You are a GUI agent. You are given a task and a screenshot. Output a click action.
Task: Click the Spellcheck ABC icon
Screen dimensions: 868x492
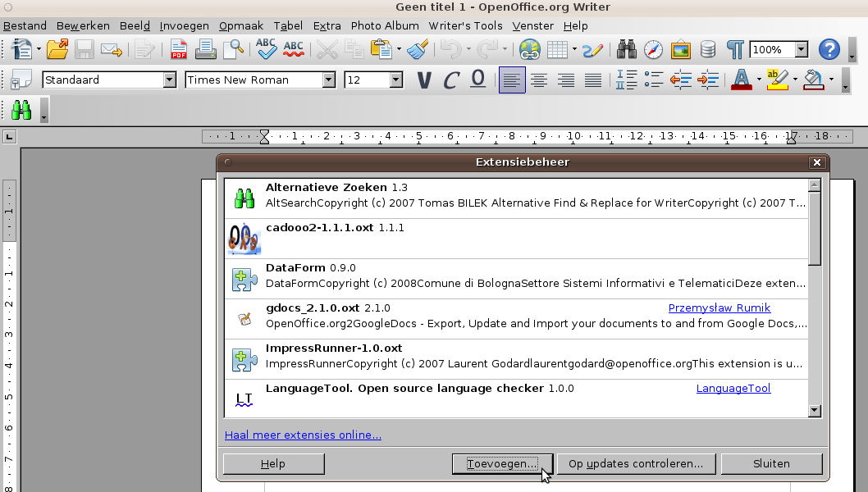266,50
